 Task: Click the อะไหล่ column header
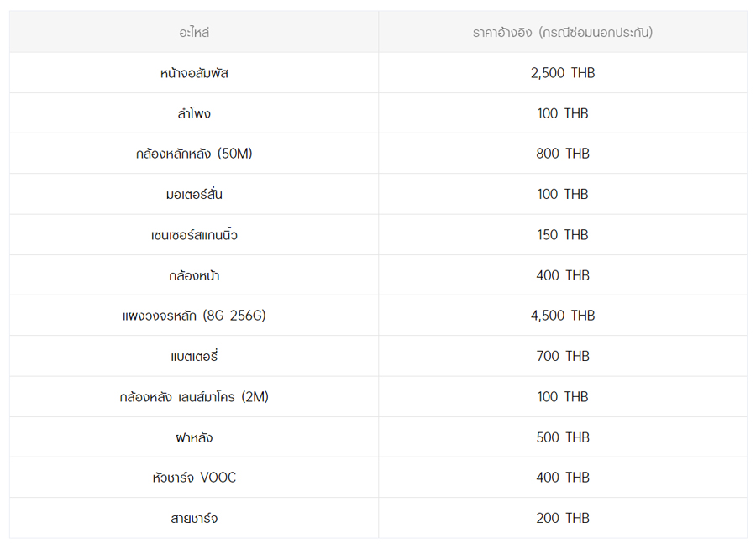coord(194,33)
